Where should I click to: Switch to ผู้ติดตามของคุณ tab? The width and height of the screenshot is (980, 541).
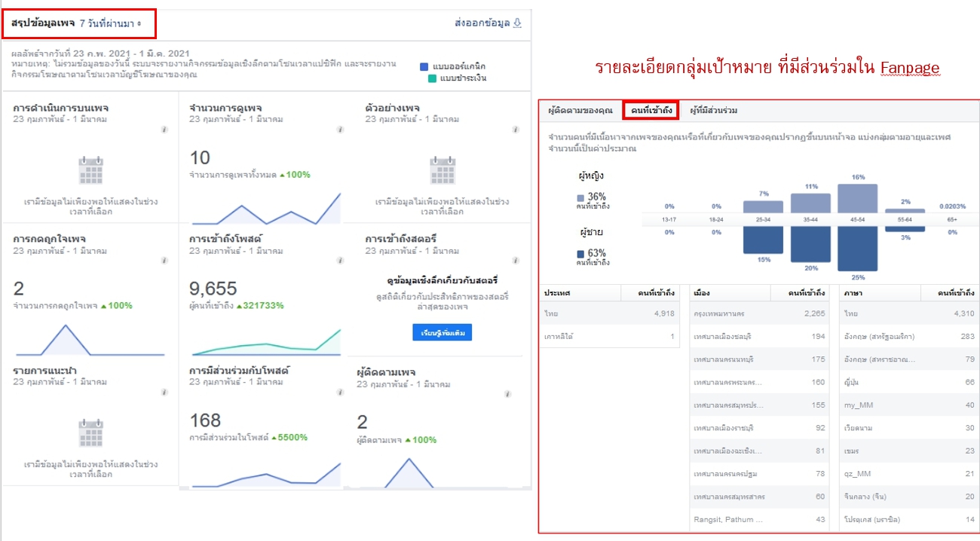point(580,111)
